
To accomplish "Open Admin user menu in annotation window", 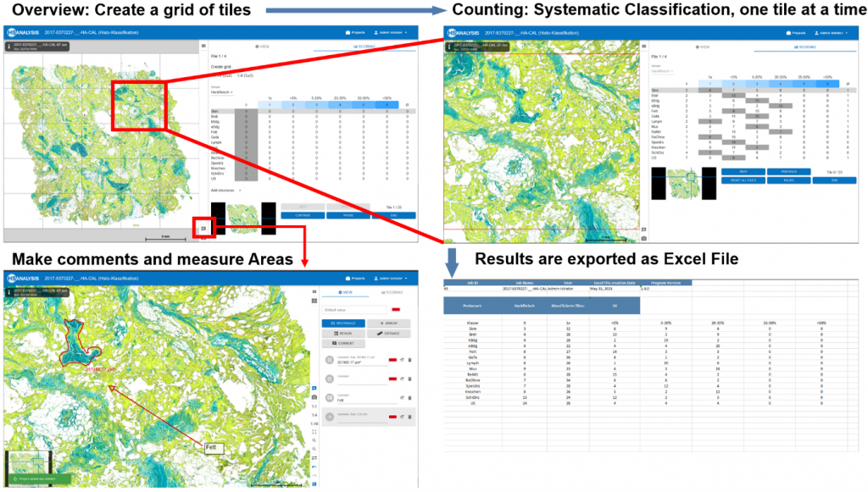I will 392,279.
